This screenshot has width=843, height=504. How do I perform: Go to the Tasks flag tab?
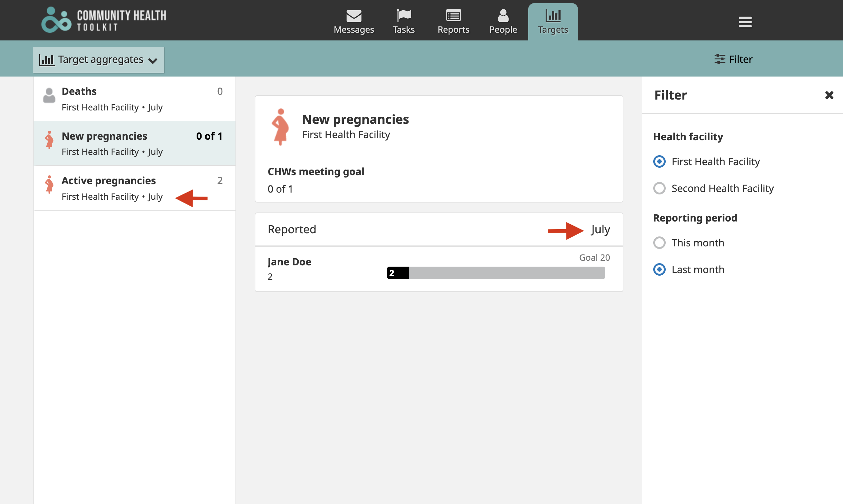click(403, 22)
